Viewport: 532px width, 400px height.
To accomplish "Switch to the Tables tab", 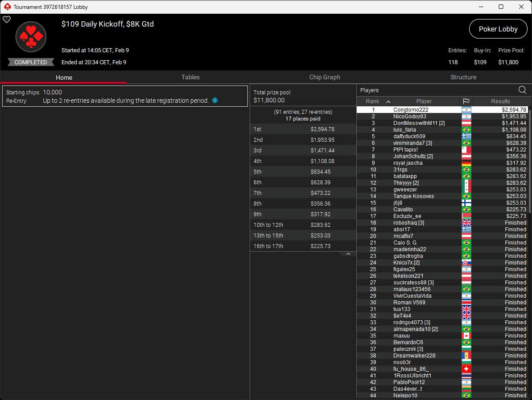I will 190,77.
